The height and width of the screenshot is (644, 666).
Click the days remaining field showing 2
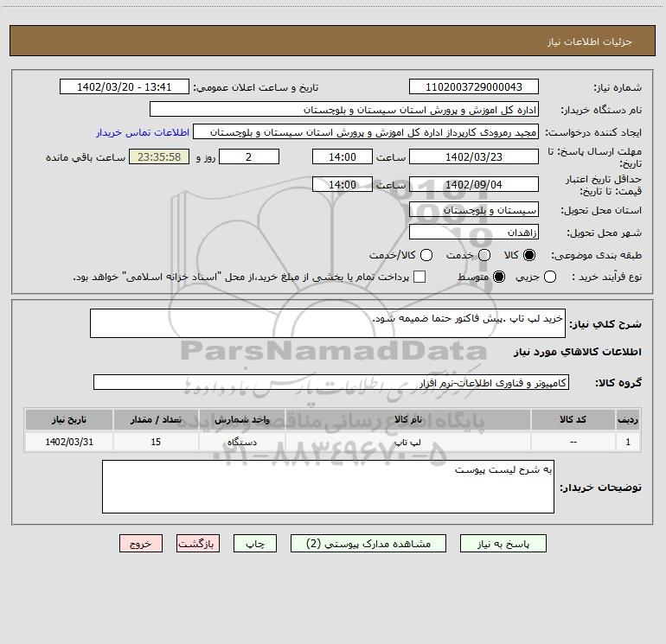249,156
